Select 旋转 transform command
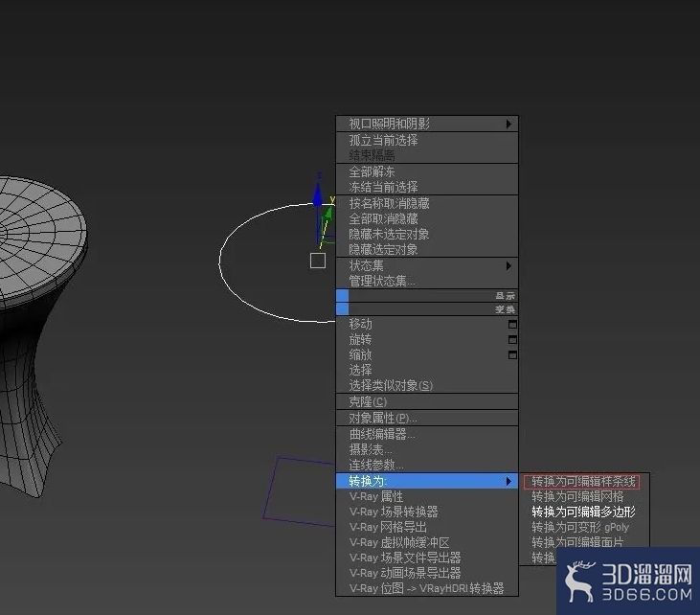 pos(360,339)
